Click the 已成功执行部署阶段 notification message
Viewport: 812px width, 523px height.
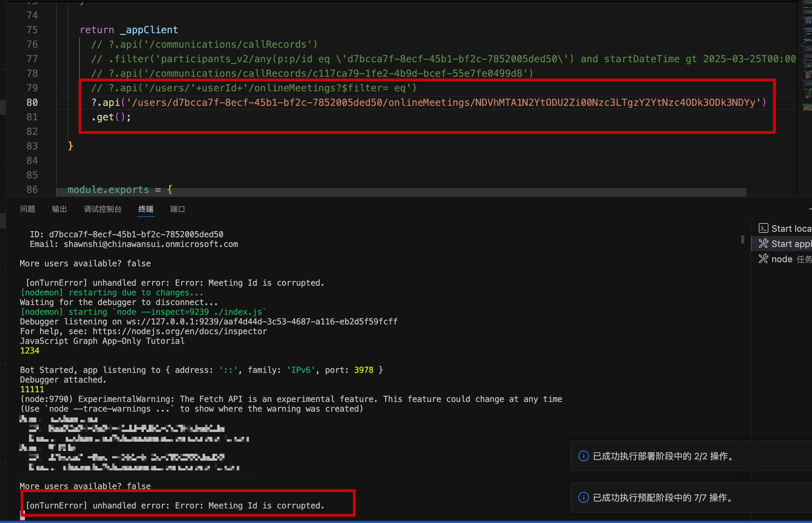663,456
